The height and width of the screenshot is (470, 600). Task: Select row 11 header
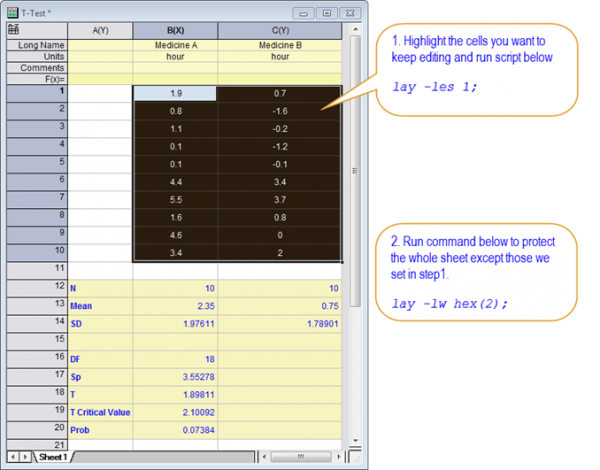click(x=34, y=269)
